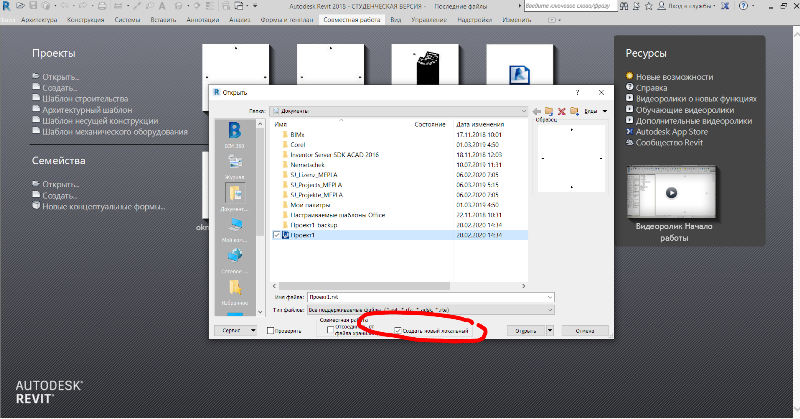Click the red Delete X icon in dialog
This screenshot has width=800, height=419.
pos(562,111)
